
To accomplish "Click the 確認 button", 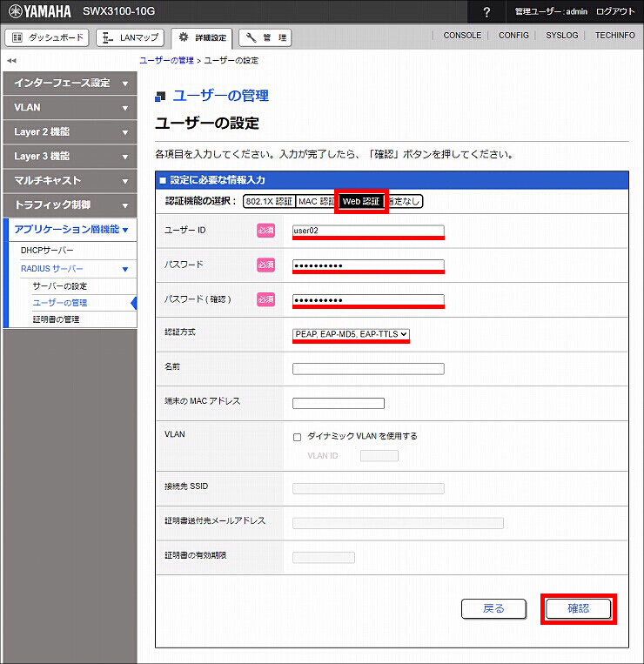I will coord(579,609).
